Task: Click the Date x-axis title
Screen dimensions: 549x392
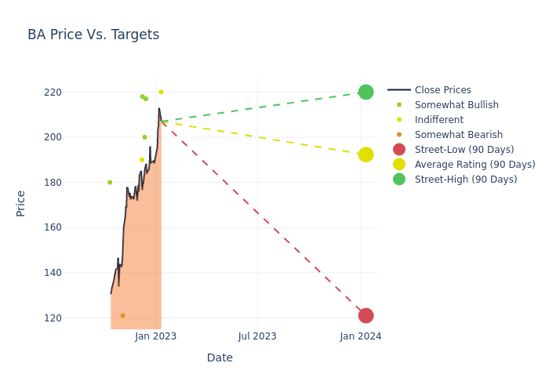Action: click(x=220, y=358)
